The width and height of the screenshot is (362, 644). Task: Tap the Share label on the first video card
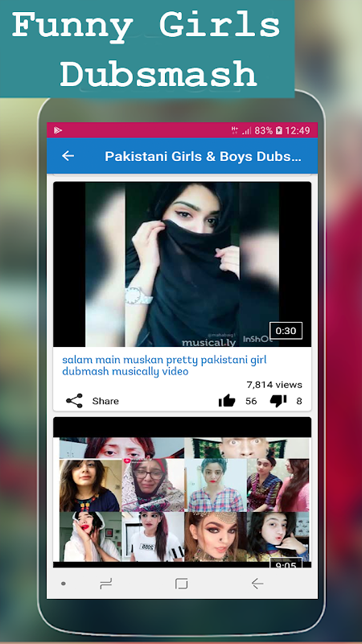(x=105, y=401)
